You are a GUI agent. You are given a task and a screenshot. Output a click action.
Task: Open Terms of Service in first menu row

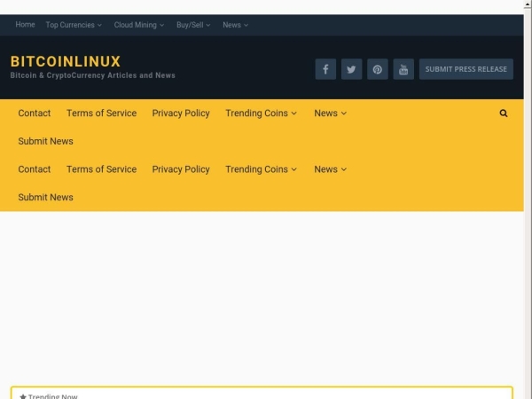(101, 113)
